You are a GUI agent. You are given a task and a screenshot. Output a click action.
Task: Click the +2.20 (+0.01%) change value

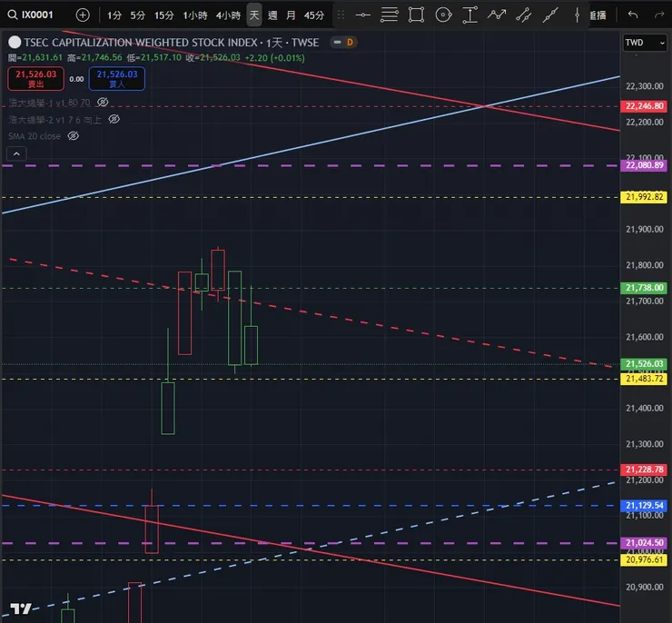[x=275, y=58]
